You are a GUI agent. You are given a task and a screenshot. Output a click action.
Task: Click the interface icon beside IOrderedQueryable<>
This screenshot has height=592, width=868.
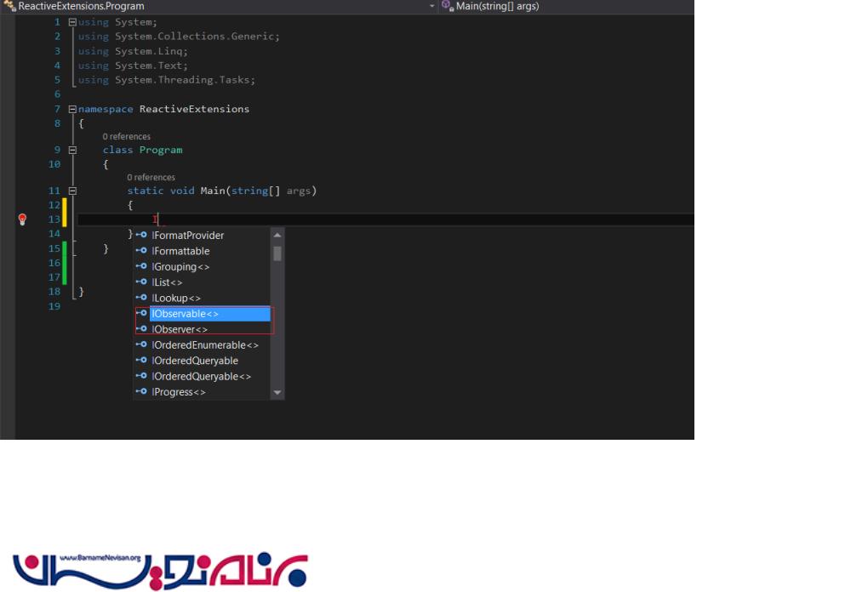click(x=142, y=376)
